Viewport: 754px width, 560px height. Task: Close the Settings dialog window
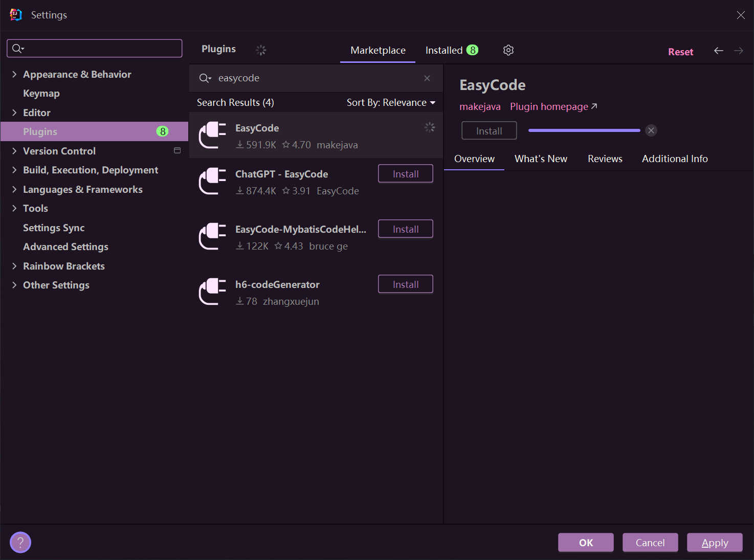(741, 15)
